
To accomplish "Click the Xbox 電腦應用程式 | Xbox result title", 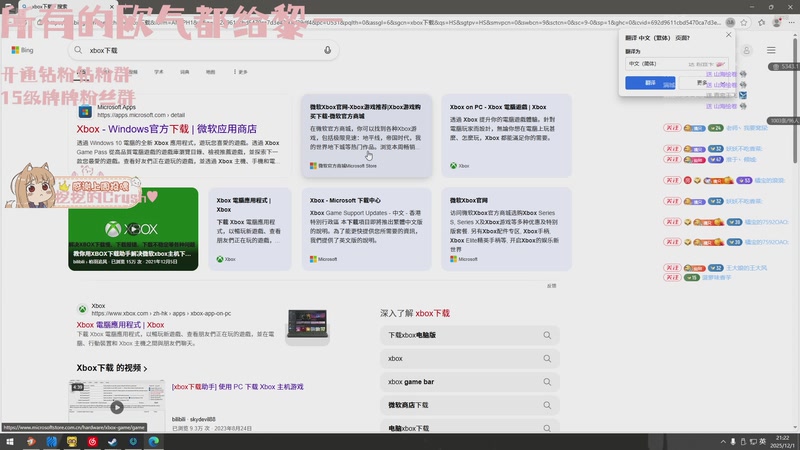I will pos(120,324).
